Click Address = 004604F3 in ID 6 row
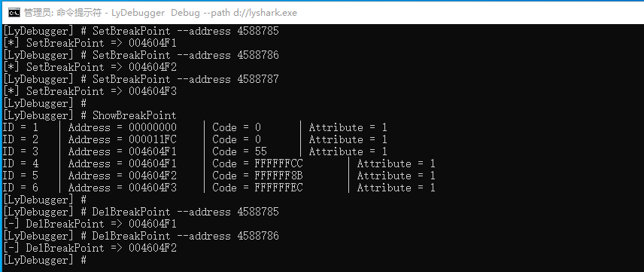The width and height of the screenshot is (644, 272). click(123, 188)
